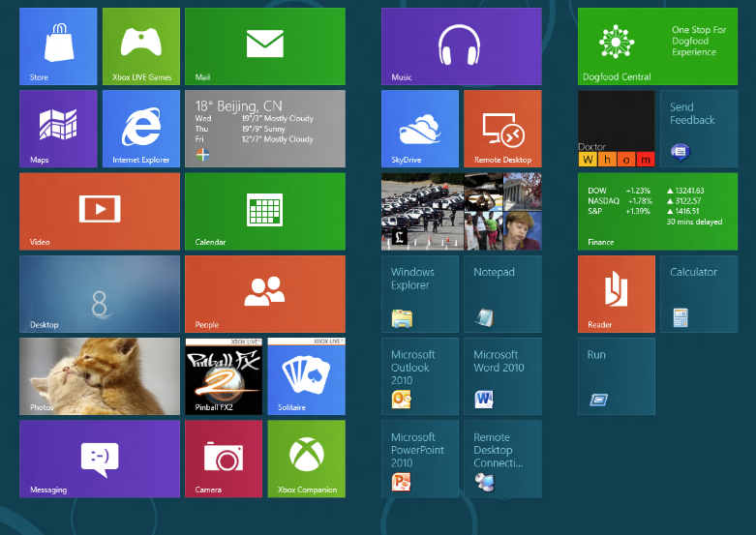This screenshot has height=535, width=756.
Task: Open the Camera app tile
Action: (x=223, y=458)
